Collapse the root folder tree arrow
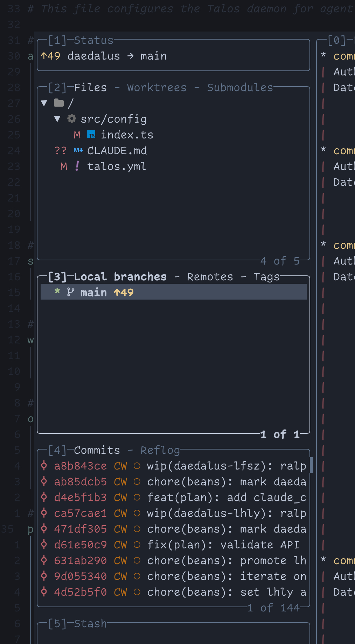 44,103
